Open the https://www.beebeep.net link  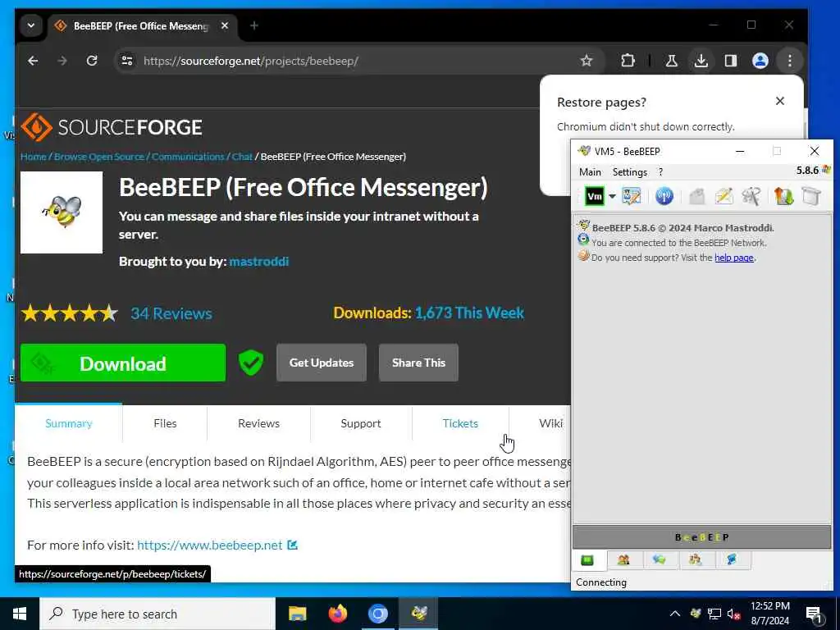[x=209, y=546]
